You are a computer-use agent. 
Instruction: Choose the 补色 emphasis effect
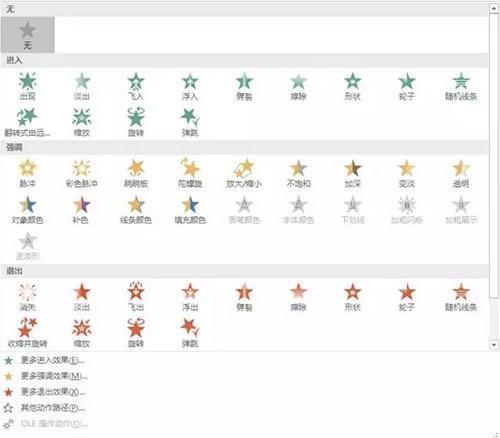tap(82, 210)
